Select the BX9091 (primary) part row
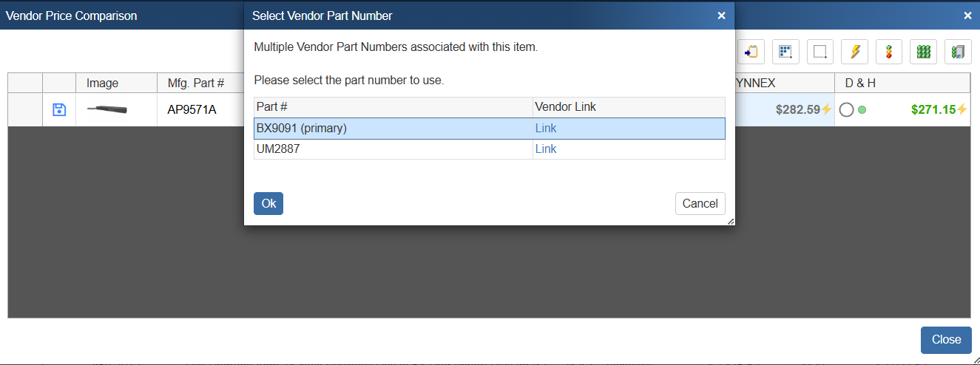 click(392, 129)
